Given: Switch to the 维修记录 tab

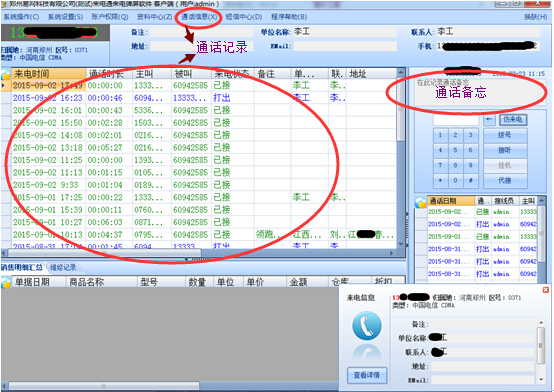Looking at the screenshot, I should click(x=63, y=268).
